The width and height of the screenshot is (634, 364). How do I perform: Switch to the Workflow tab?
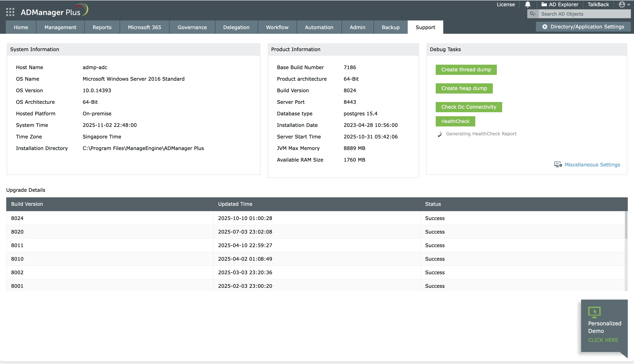277,27
